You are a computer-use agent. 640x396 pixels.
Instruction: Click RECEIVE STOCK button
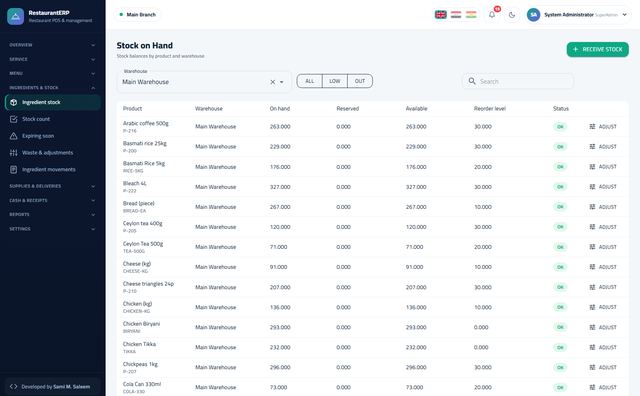point(598,49)
